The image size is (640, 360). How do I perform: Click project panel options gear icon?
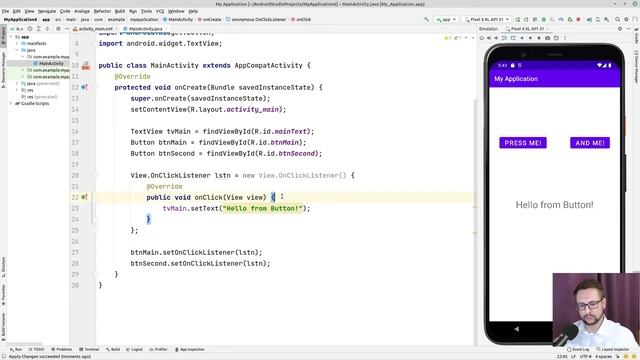(x=58, y=29)
